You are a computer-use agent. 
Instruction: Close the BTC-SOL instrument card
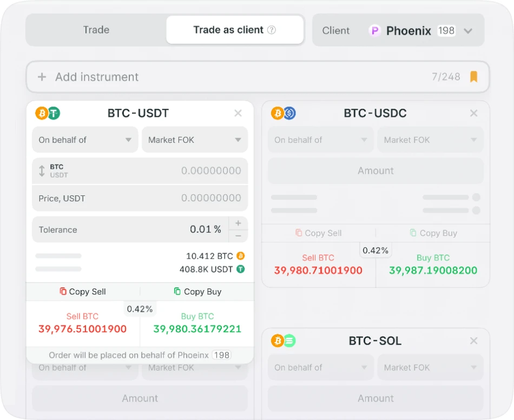point(473,341)
